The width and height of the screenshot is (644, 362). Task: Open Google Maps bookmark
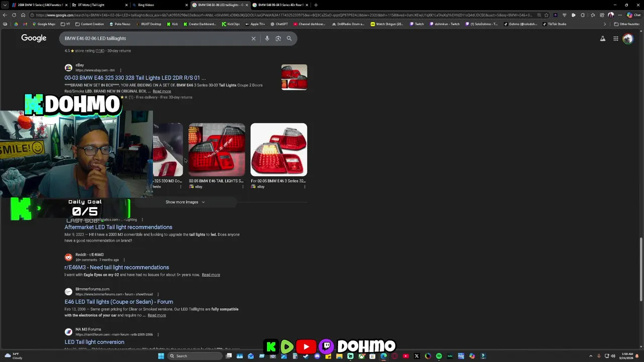tap(43, 24)
